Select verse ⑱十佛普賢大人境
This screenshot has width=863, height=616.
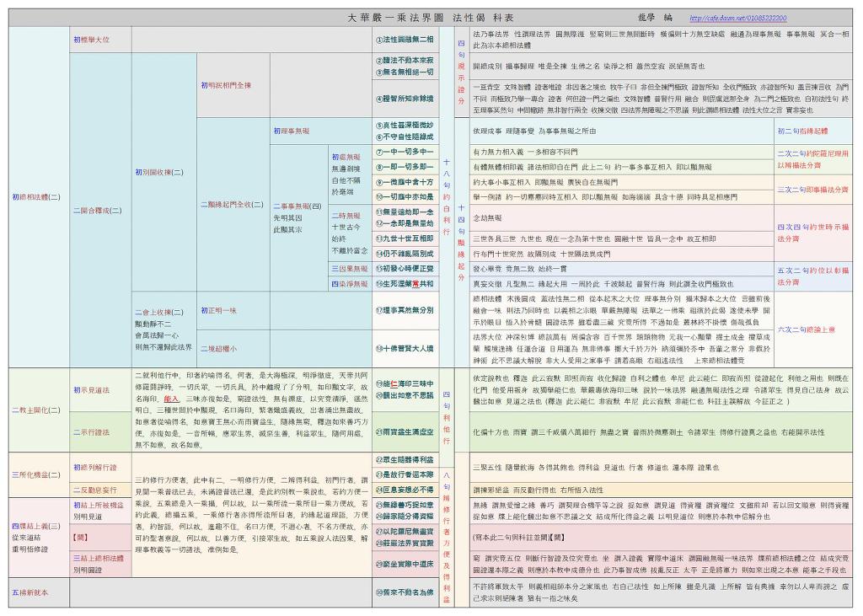pos(405,349)
